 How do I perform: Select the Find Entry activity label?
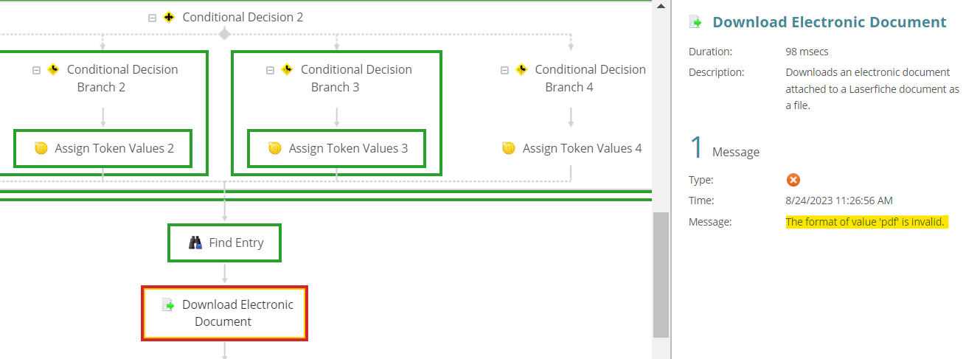[x=236, y=243]
